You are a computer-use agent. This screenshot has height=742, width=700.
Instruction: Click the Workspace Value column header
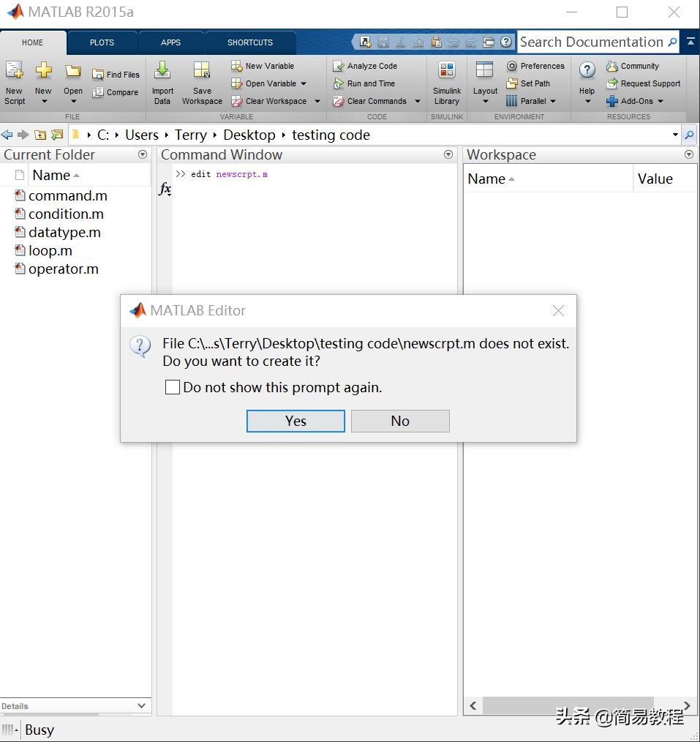coord(665,179)
